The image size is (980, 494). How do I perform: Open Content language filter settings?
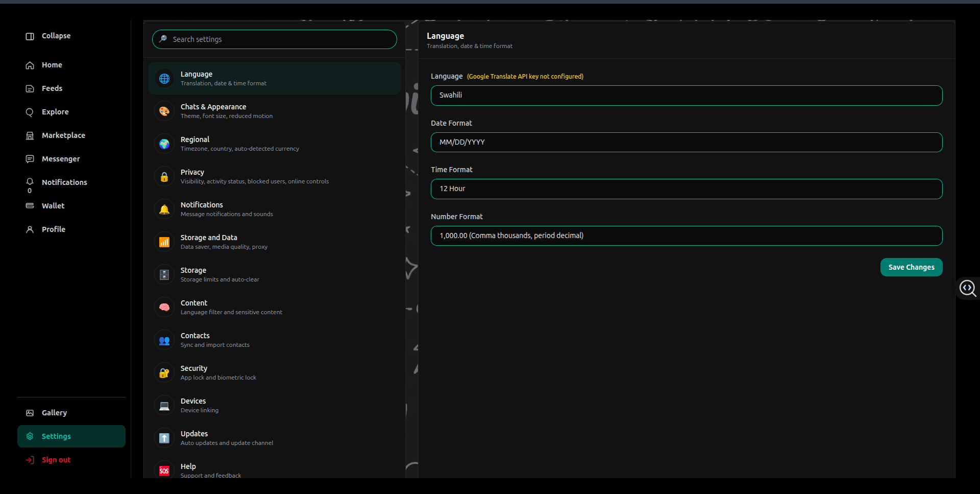click(x=275, y=308)
